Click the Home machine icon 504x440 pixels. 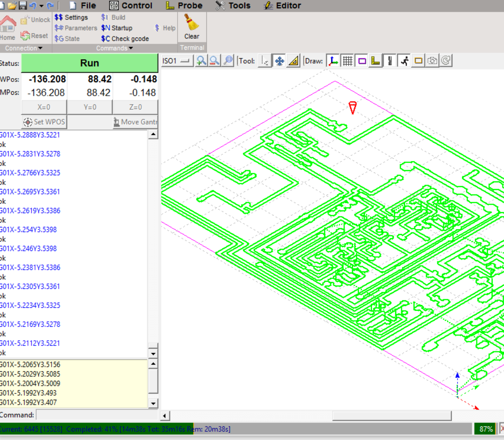click(8, 28)
